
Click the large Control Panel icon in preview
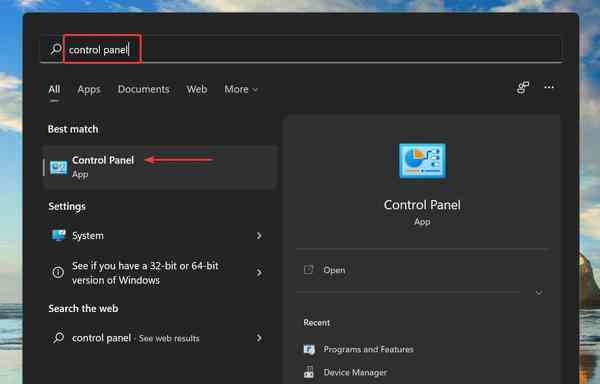coord(422,161)
